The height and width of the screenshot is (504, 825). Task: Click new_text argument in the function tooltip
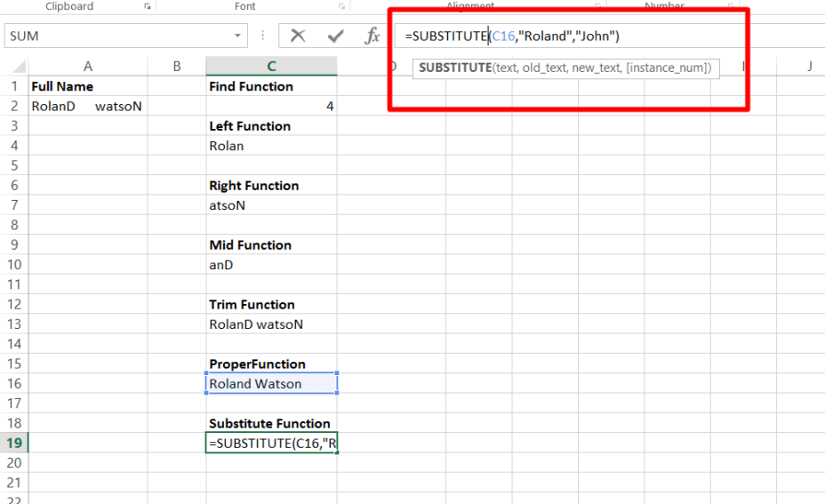596,68
